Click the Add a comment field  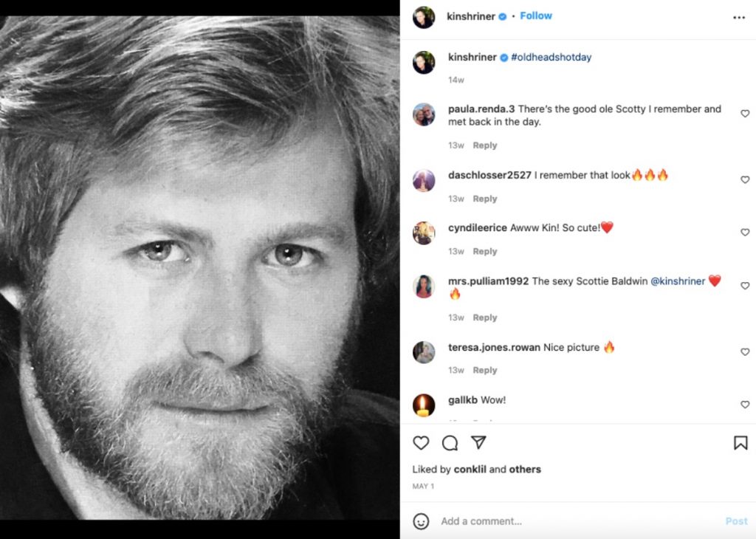[480, 521]
